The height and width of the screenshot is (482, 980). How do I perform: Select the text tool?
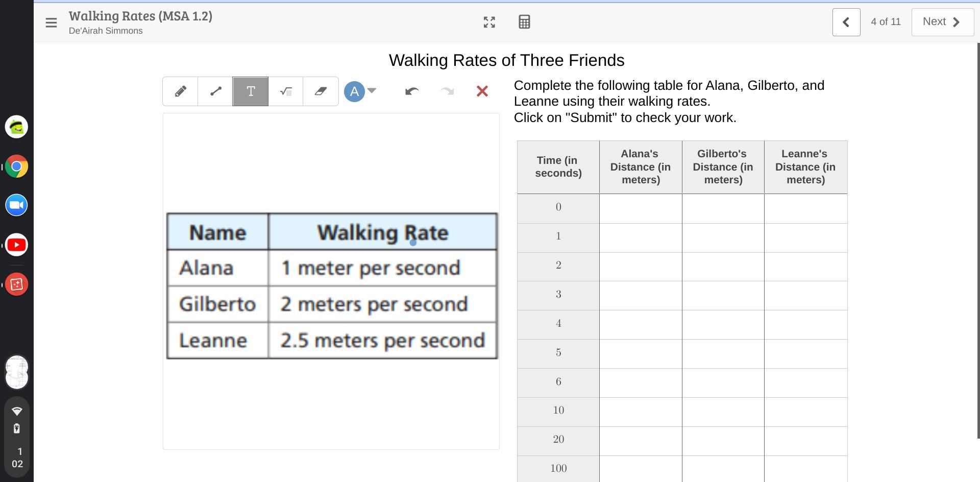coord(251,91)
